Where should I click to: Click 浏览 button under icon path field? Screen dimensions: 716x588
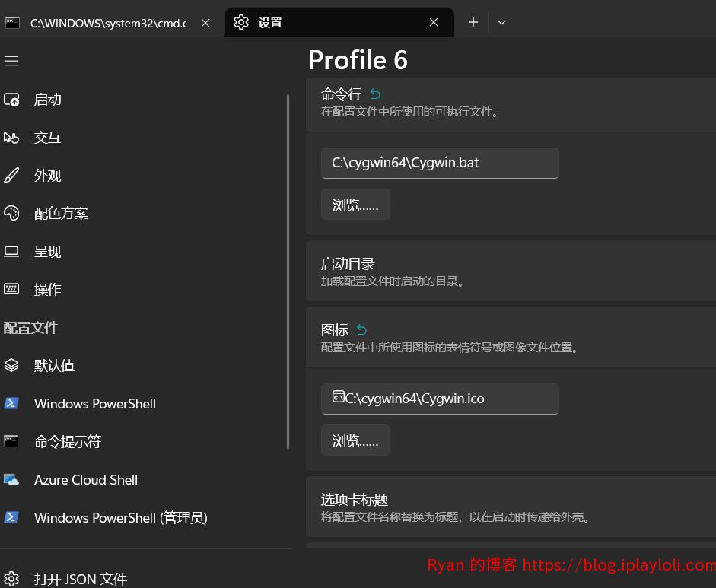(x=355, y=440)
